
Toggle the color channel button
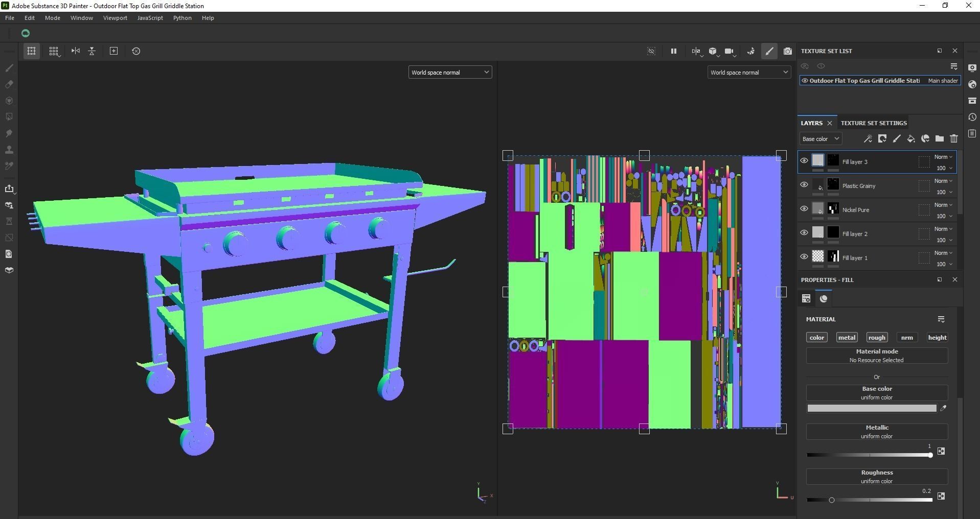(x=817, y=338)
